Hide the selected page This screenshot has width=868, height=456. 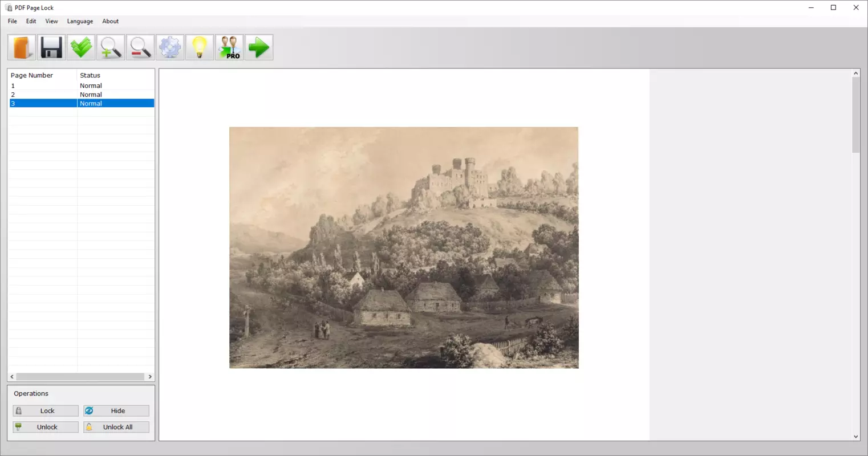click(116, 411)
